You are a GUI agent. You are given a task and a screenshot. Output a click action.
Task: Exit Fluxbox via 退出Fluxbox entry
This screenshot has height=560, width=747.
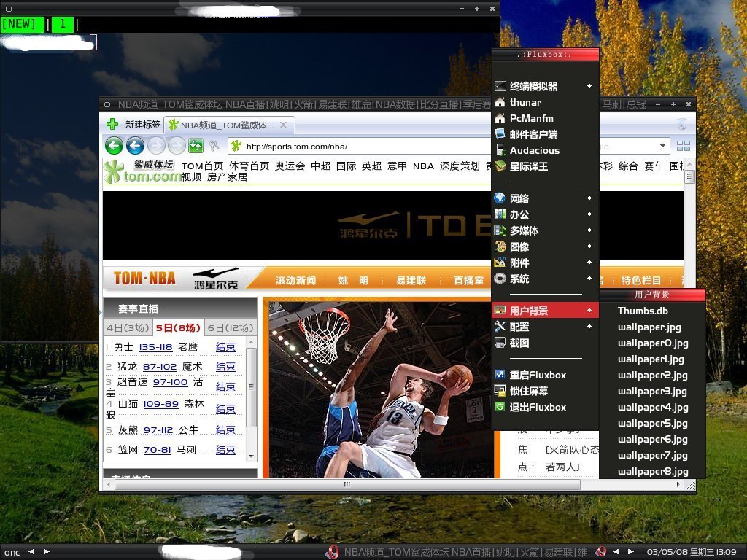544,407
